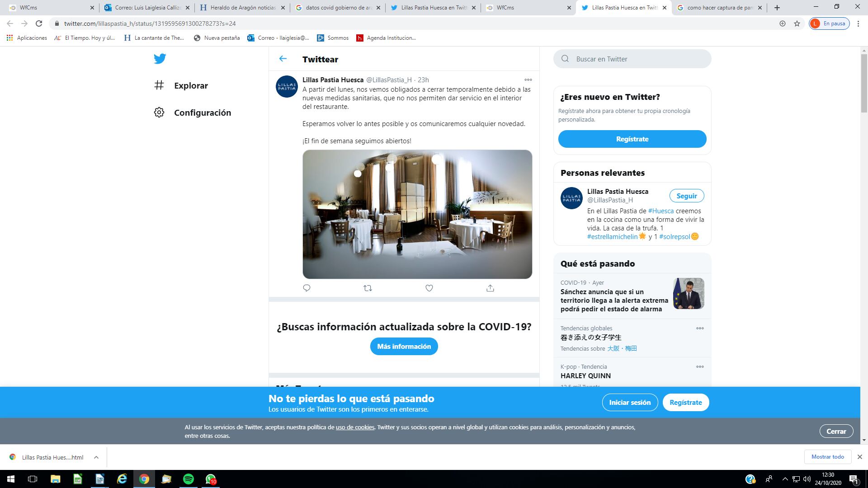Click the back arrow beside Twittear
This screenshot has width=868, height=488.
coord(283,59)
